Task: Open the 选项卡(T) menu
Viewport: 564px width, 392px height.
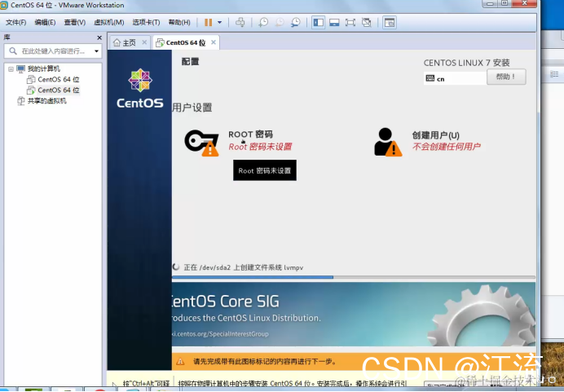Action: (146, 22)
